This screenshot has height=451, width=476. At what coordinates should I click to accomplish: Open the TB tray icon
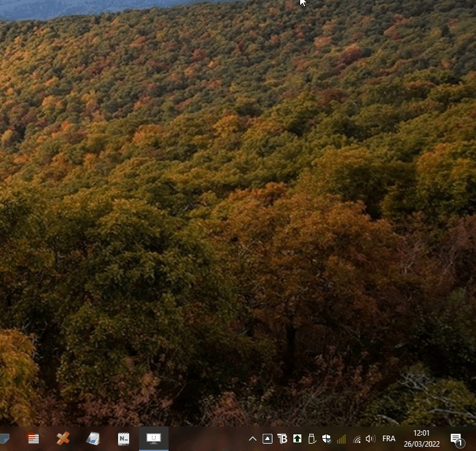[282, 439]
